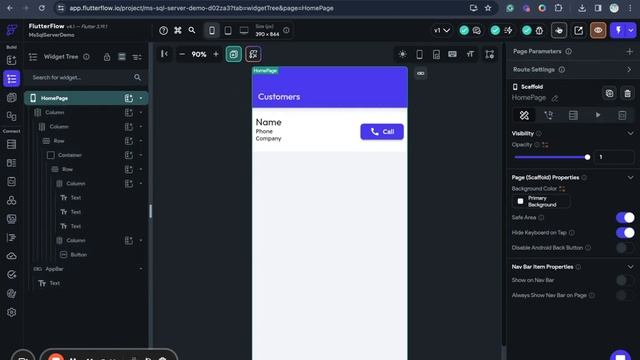Enable Disable Android Back Button switch
The width and height of the screenshot is (640, 360).
click(625, 248)
